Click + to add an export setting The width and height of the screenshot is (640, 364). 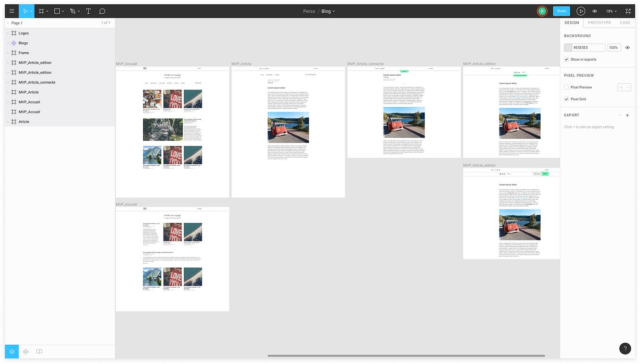click(627, 115)
